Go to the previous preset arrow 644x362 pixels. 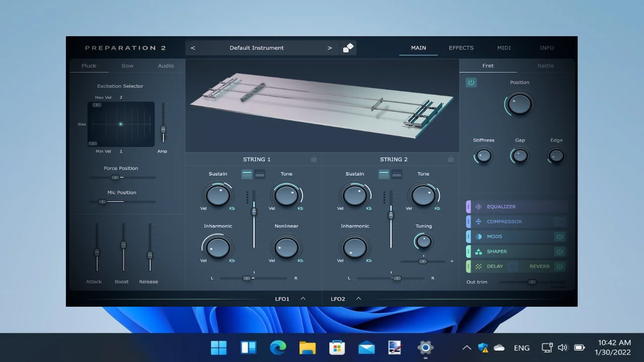(x=193, y=48)
